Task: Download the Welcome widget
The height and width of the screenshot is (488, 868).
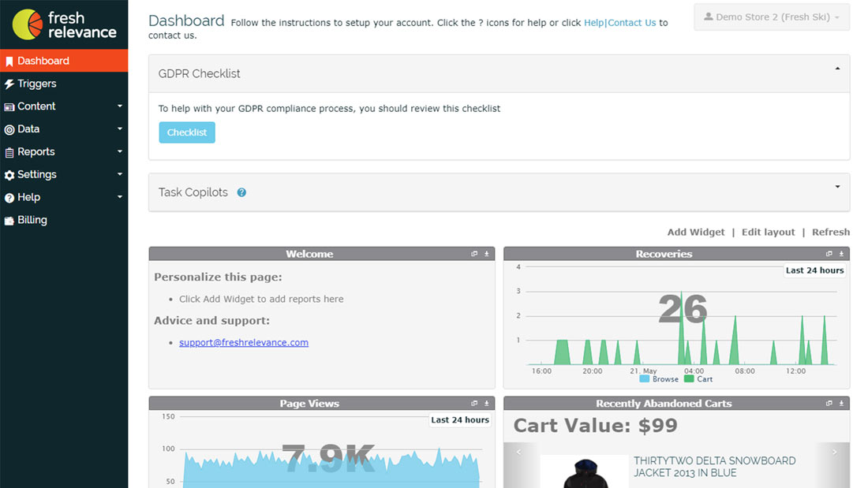Action: 487,254
